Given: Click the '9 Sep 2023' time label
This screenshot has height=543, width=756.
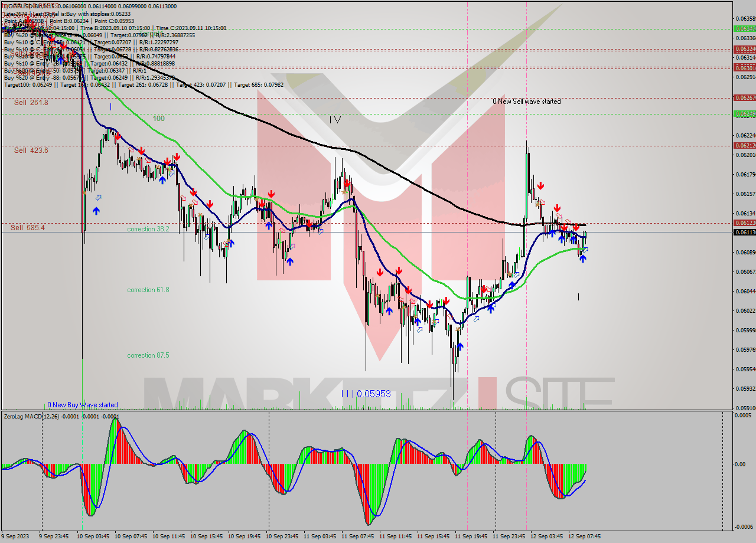Looking at the screenshot, I should [15, 537].
